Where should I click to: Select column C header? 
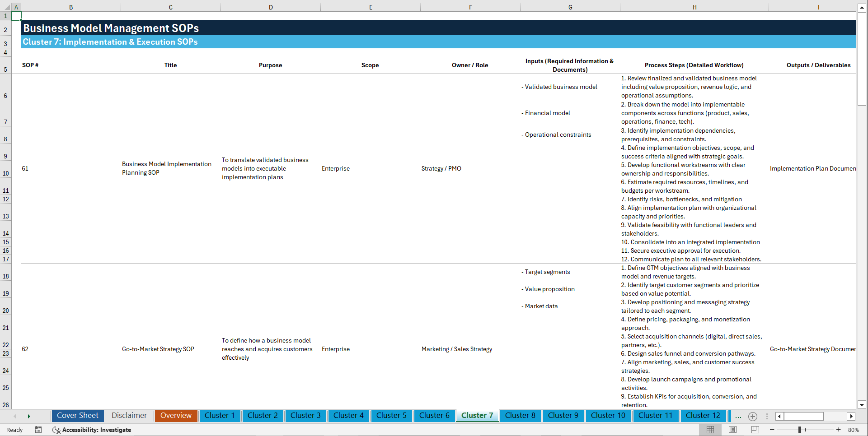pos(171,7)
